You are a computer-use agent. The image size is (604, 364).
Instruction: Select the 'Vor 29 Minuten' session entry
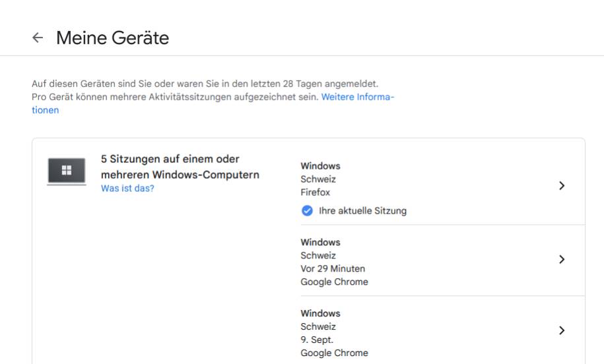(x=333, y=268)
